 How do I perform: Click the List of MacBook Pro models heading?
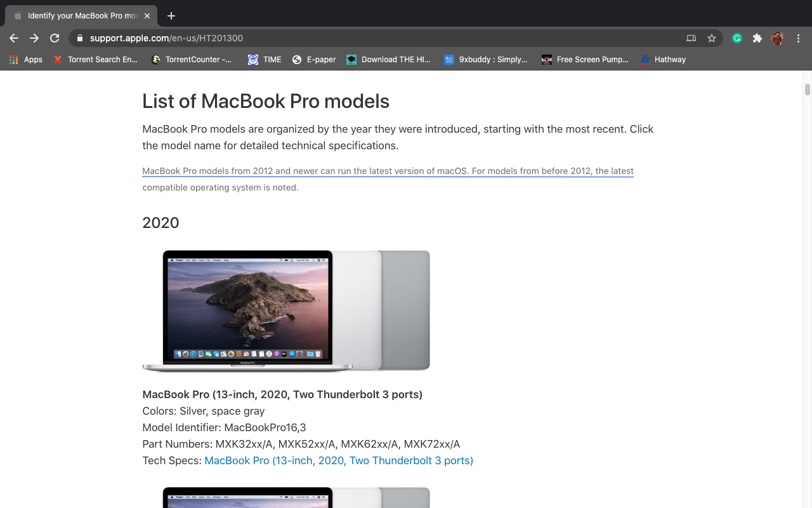[x=266, y=101]
